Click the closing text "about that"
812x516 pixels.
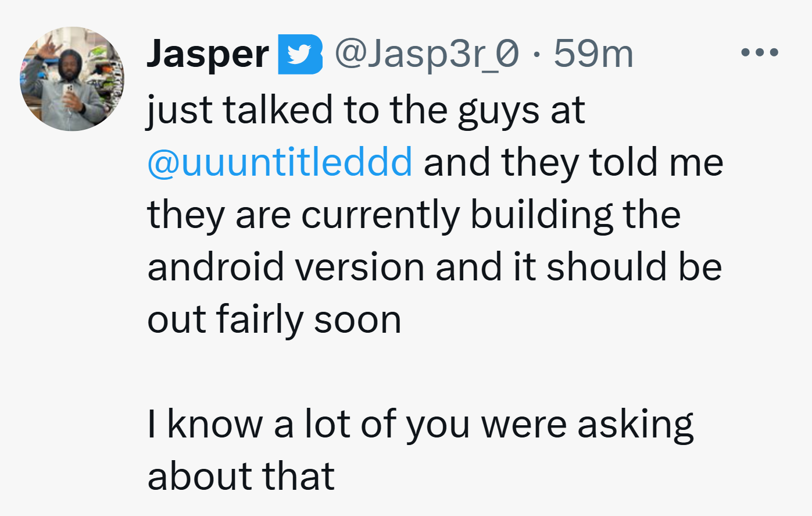241,476
